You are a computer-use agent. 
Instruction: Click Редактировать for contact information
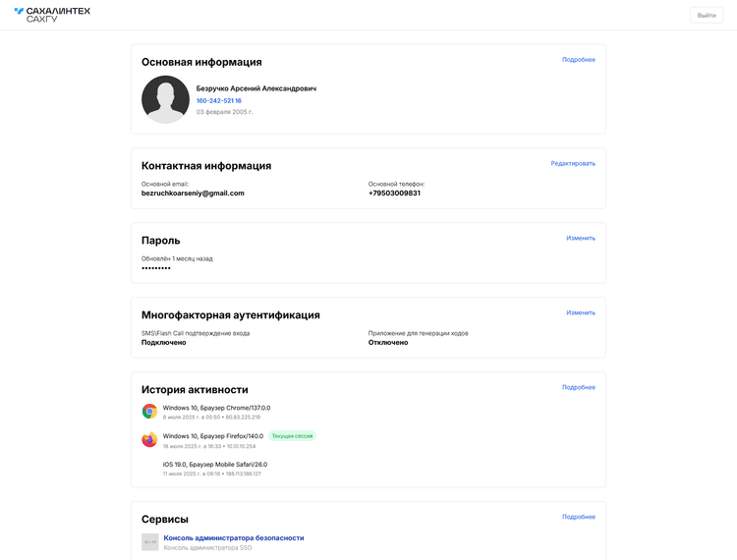point(573,163)
